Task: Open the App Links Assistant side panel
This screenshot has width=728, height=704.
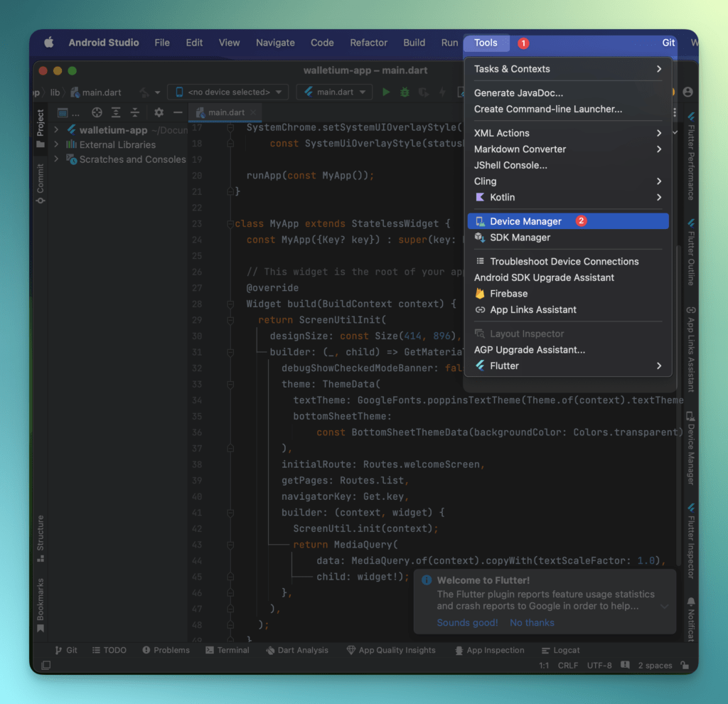Action: [x=691, y=349]
